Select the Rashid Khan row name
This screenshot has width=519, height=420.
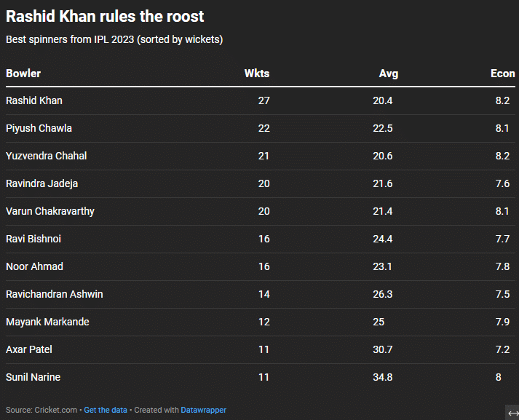pyautogui.click(x=34, y=100)
